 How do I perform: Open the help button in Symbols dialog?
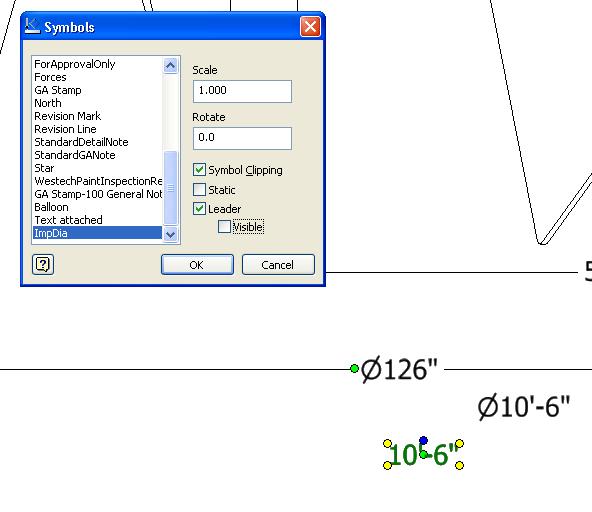[43, 264]
